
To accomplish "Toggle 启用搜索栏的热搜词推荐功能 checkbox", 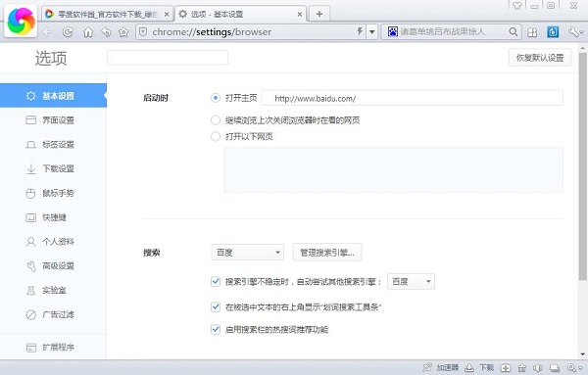I will click(216, 329).
